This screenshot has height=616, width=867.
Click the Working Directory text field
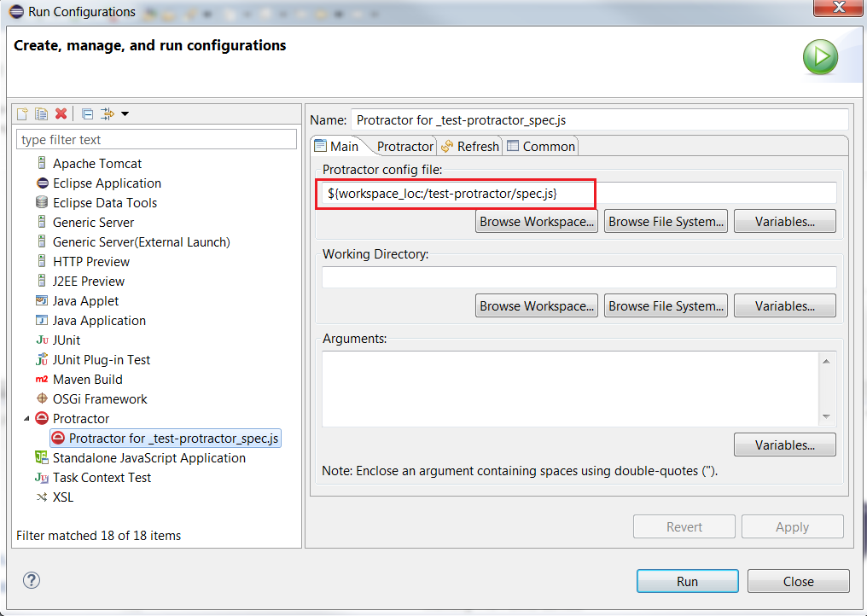[x=579, y=277]
